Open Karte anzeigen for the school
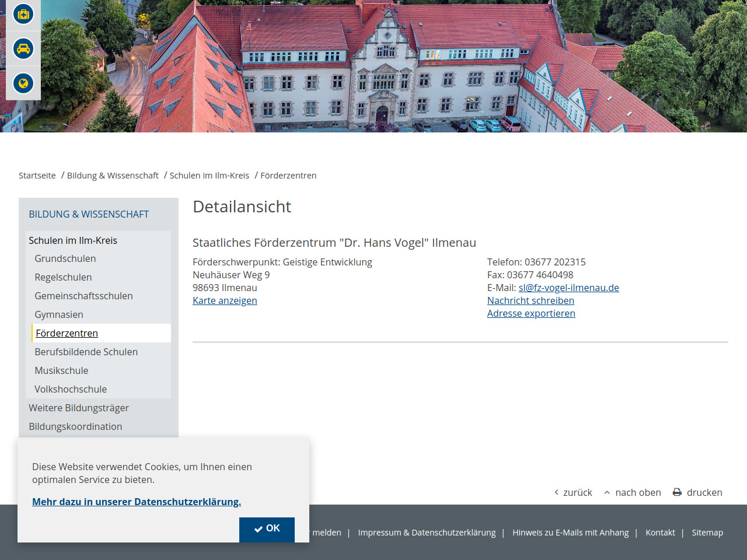747x560 pixels. coord(225,300)
